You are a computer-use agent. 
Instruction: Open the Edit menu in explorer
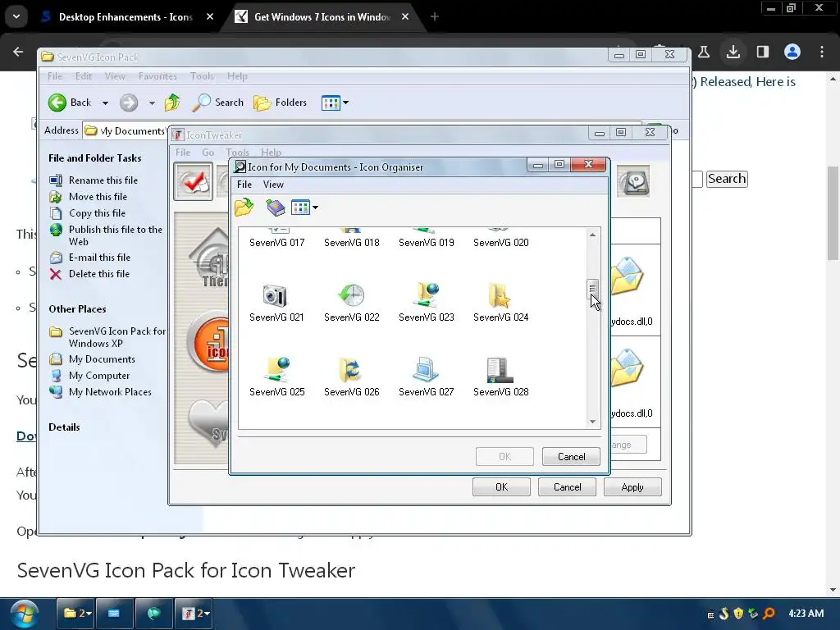(x=83, y=76)
